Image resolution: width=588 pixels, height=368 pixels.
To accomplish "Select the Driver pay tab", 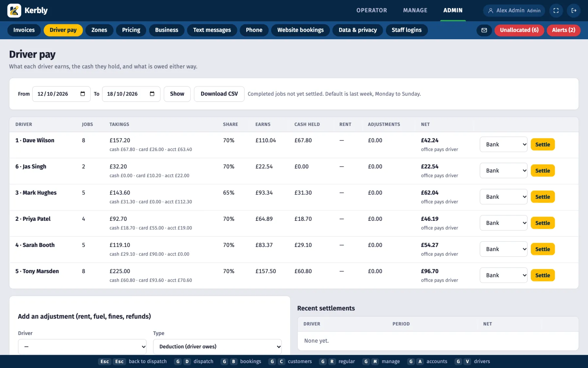I will coord(63,30).
